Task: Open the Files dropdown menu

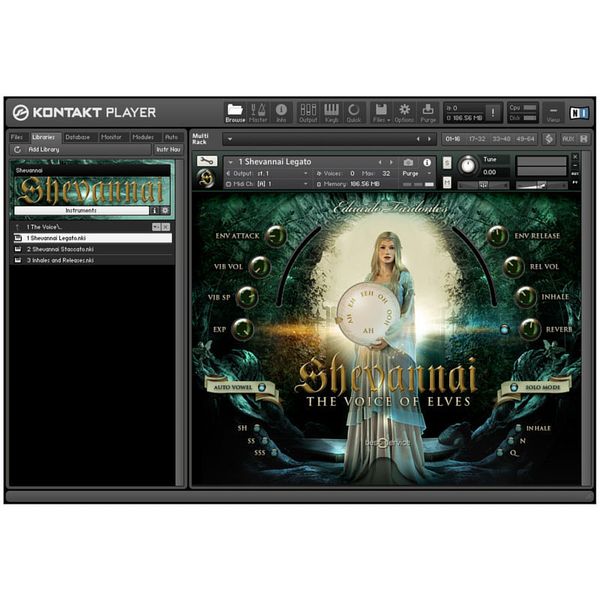Action: [x=380, y=111]
